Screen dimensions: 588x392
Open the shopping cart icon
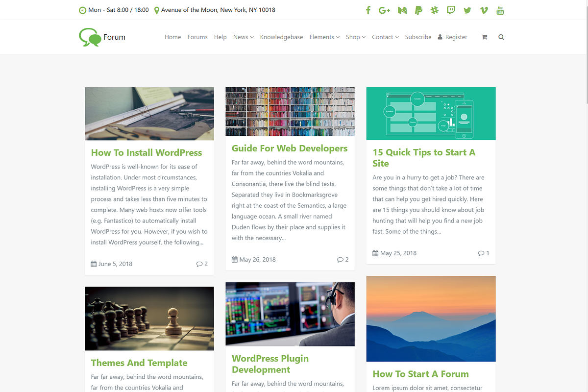tap(485, 37)
